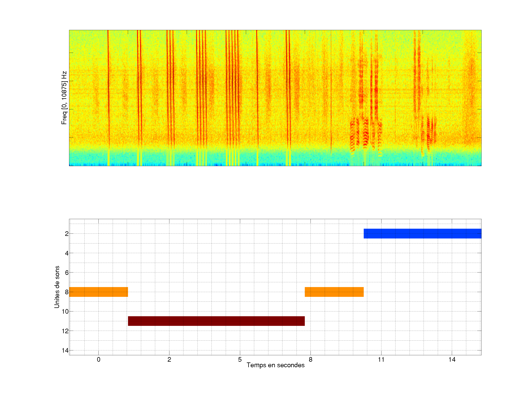This screenshot has height=399, width=532.
Task: Click the dark red bar near unit 11
Action: [216, 321]
